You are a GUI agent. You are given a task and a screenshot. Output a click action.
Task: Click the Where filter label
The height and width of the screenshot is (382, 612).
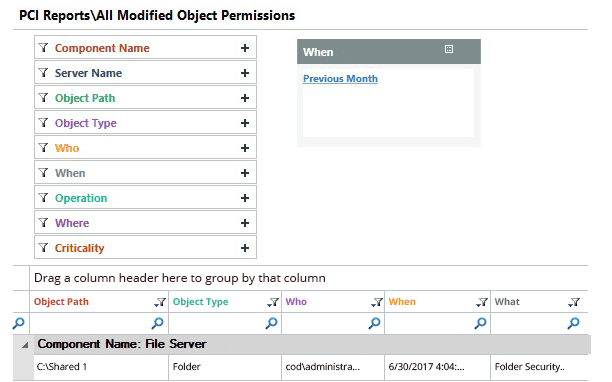coord(72,223)
